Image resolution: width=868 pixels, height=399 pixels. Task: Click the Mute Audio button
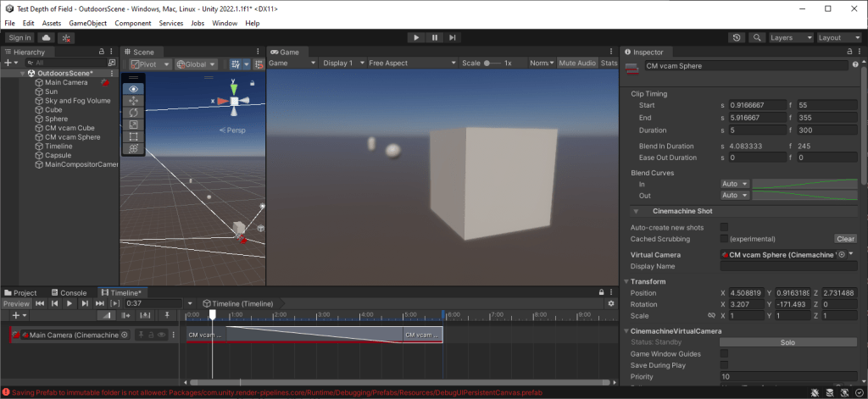point(576,64)
